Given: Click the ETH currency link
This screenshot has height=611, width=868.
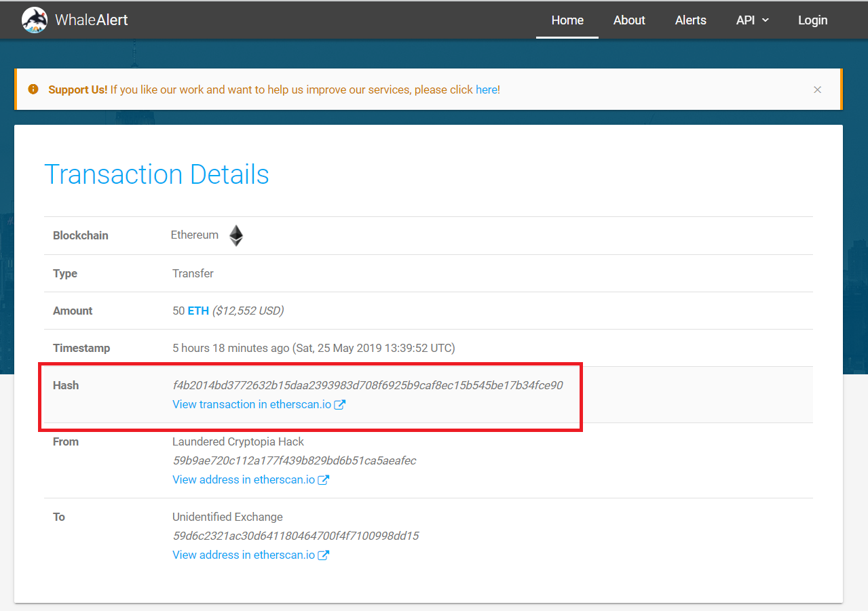Looking at the screenshot, I should (198, 311).
